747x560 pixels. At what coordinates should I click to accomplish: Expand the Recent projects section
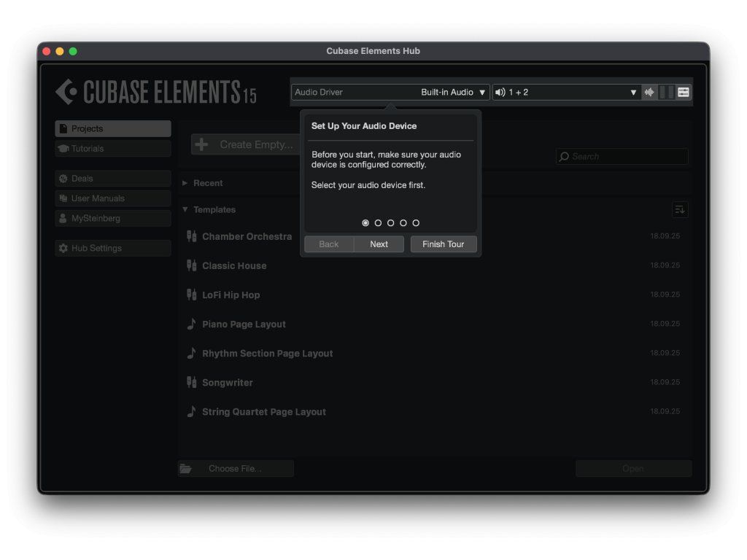click(x=185, y=184)
